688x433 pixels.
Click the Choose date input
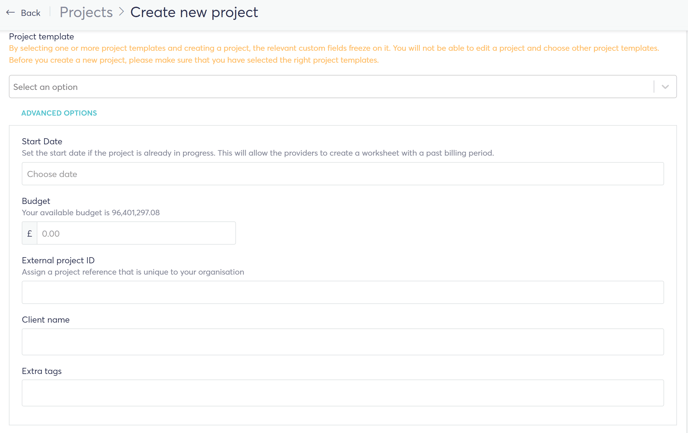(x=343, y=174)
